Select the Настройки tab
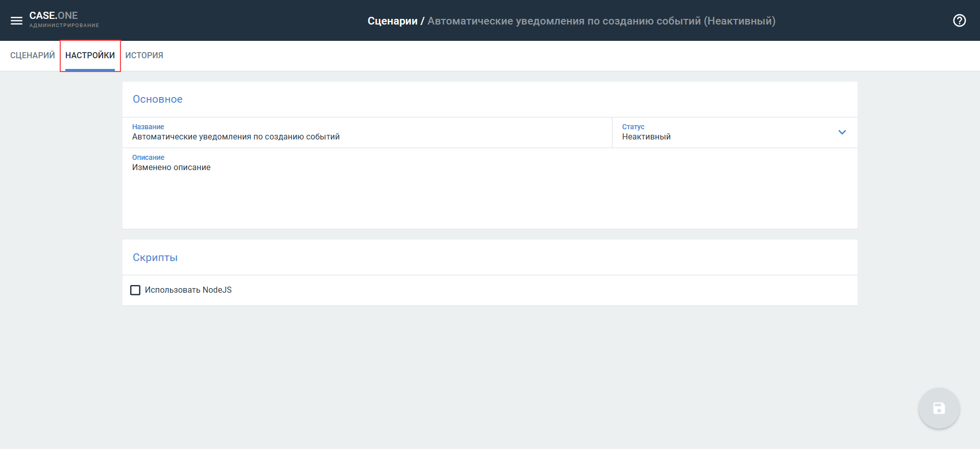The width and height of the screenshot is (980, 449). 90,55
